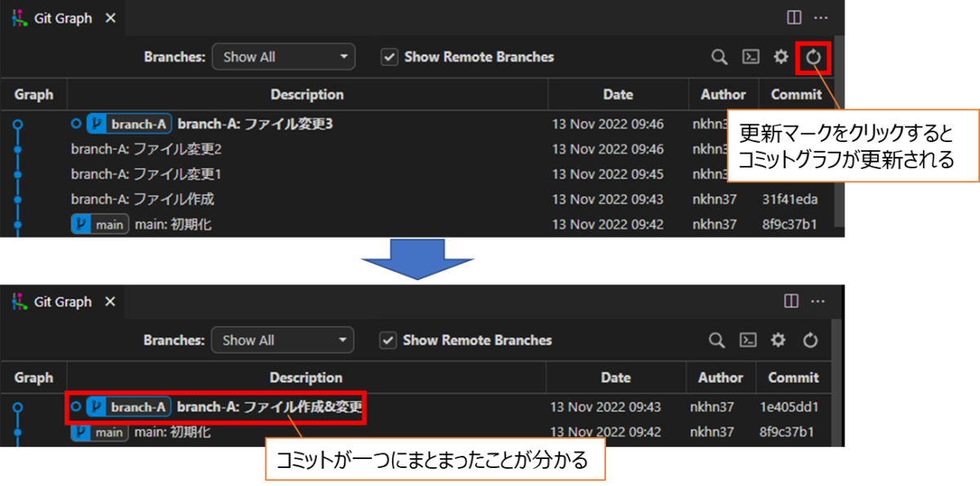Click the Date column header

click(617, 94)
